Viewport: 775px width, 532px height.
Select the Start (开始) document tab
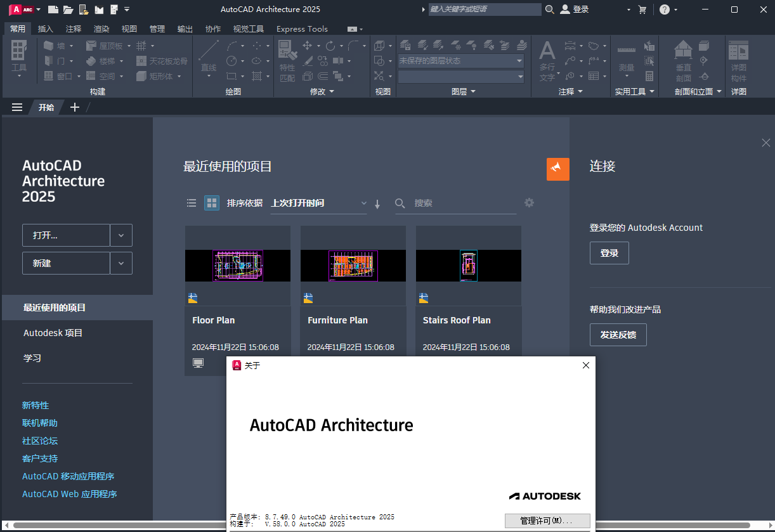coord(46,107)
